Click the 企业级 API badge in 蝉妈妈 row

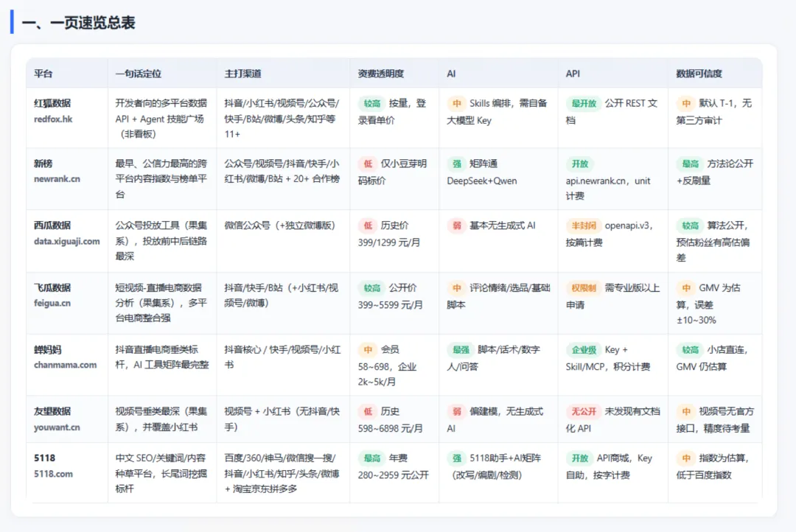[x=584, y=350]
